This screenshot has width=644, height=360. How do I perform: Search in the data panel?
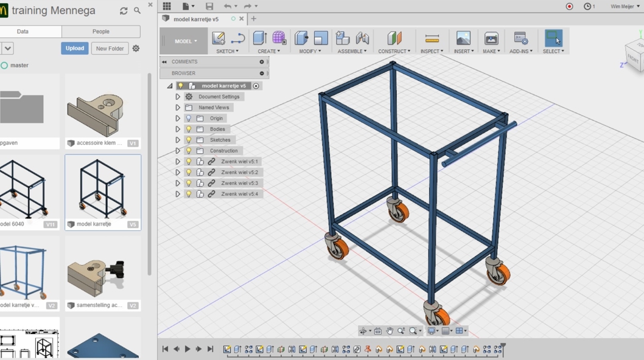pos(137,11)
